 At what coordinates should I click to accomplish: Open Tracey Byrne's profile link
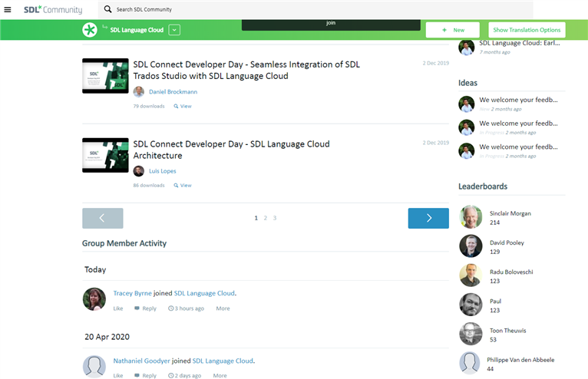click(132, 293)
